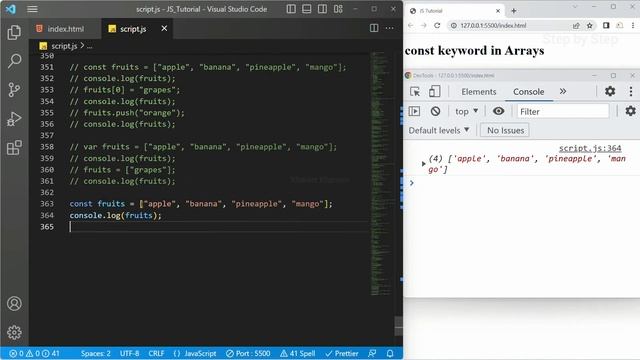
Task: Activate the DevTools inspect element tool
Action: coord(415,91)
